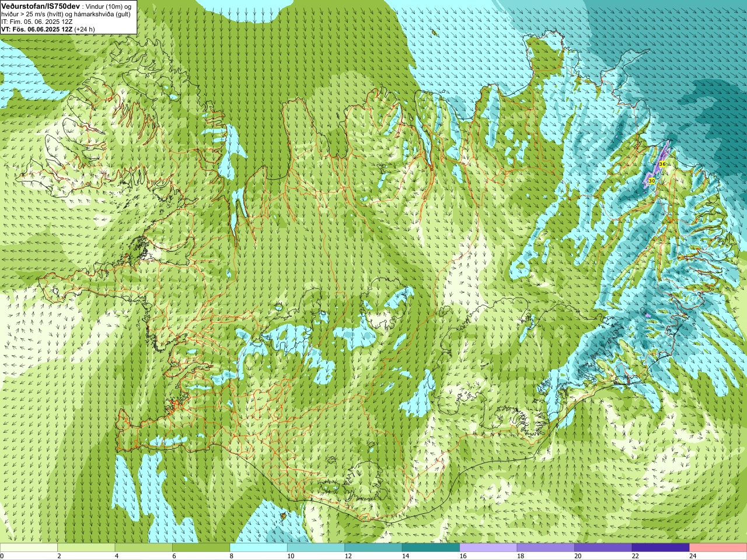This screenshot has height=560, width=747.
Task: Select the light green 2–4 legend swatch
Action: 86,548
